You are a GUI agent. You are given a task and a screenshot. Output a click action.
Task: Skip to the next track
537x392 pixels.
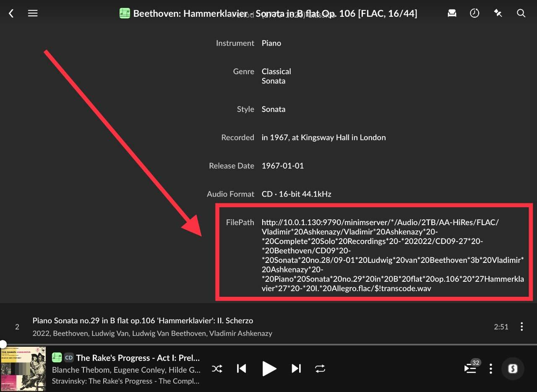[296, 369]
